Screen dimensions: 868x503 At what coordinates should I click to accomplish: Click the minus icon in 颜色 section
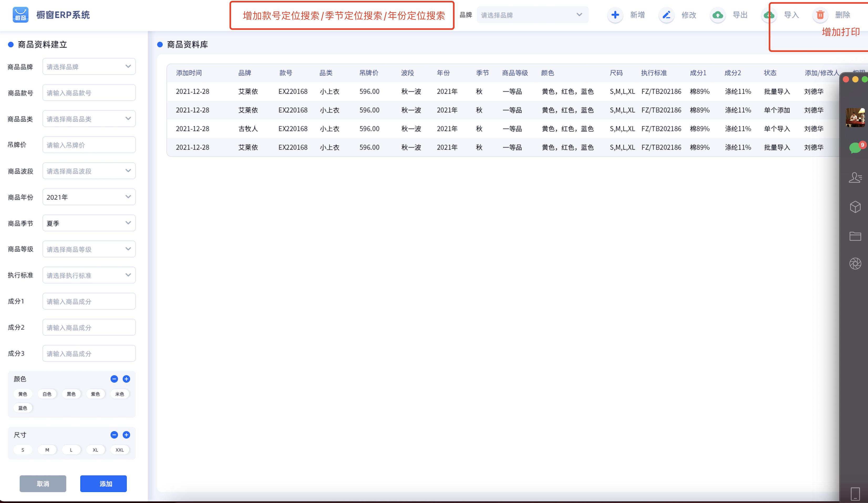(x=114, y=379)
